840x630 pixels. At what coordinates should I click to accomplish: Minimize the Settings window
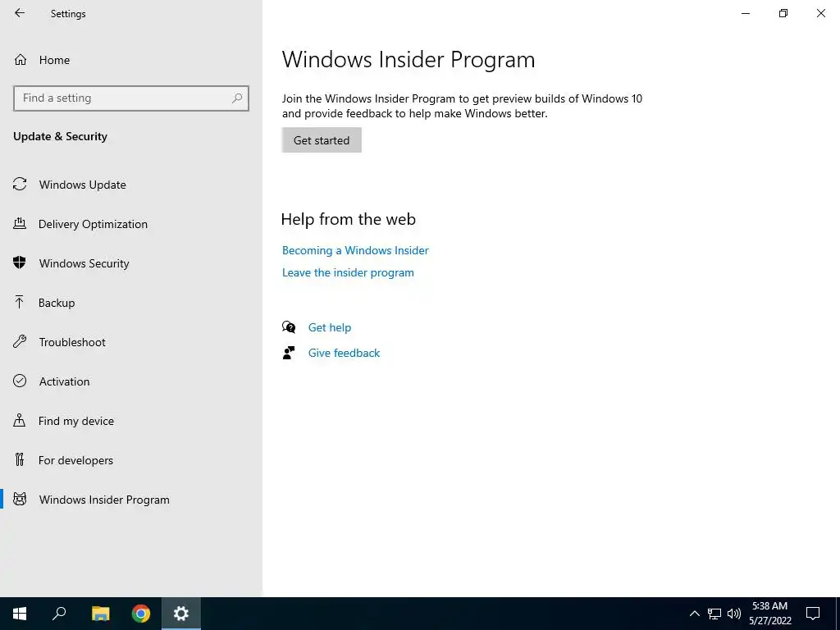coord(745,13)
